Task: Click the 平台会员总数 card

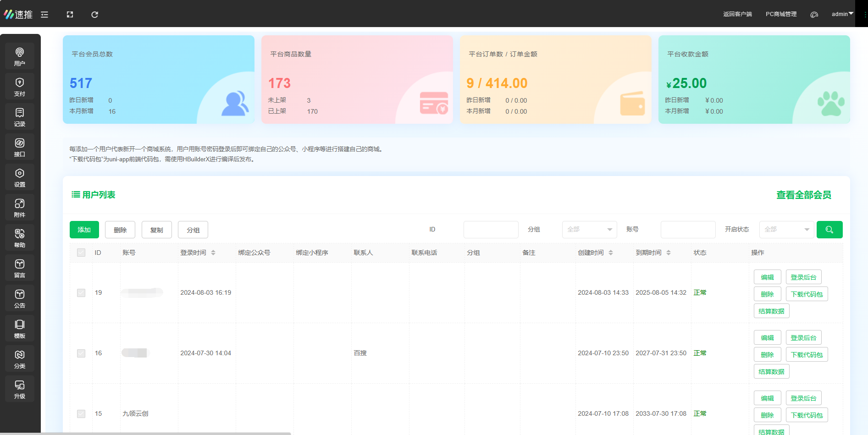Action: pos(159,79)
